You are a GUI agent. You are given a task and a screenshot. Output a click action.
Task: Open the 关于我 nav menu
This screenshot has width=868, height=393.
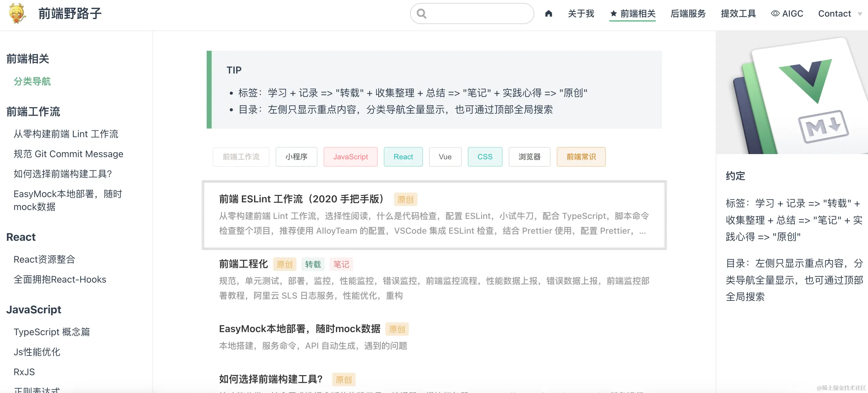[581, 14]
